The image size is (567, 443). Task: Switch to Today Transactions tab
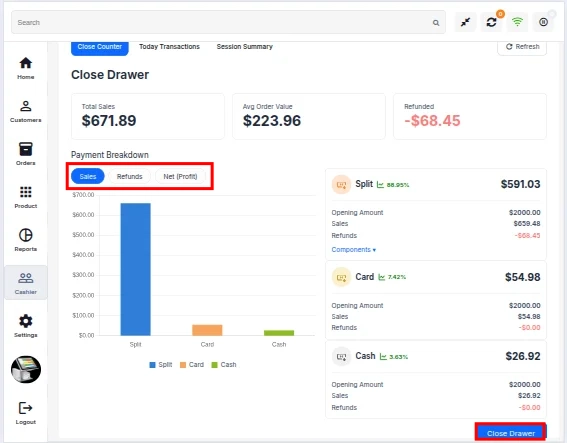[169, 47]
